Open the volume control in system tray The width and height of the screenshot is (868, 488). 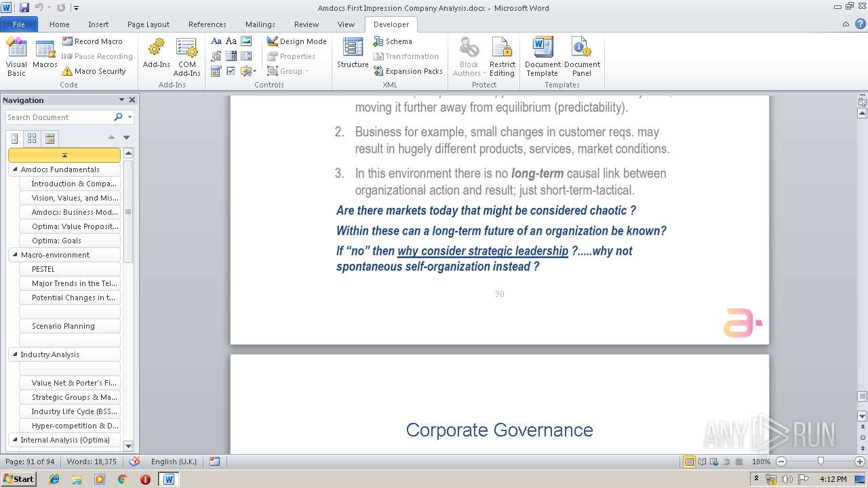click(x=788, y=479)
